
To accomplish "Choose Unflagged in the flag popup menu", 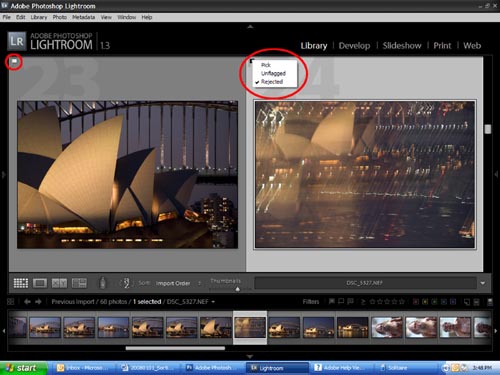I will [273, 73].
